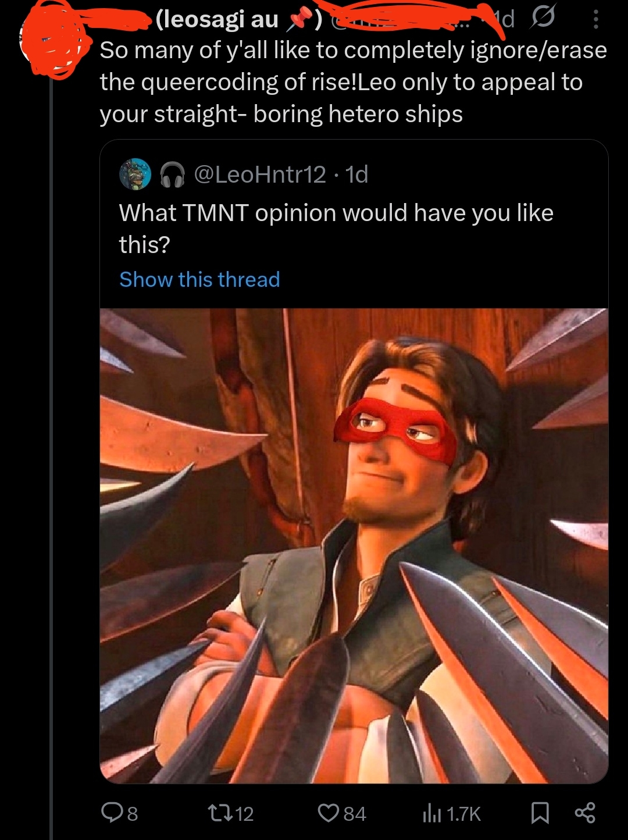Open the masked Flynn Rider meme image
The height and width of the screenshot is (840, 628).
pos(354,545)
